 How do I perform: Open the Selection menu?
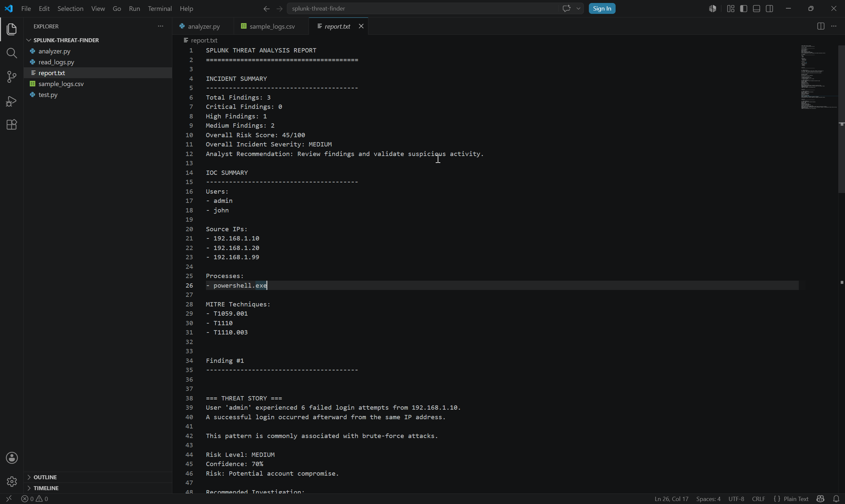[70, 9]
